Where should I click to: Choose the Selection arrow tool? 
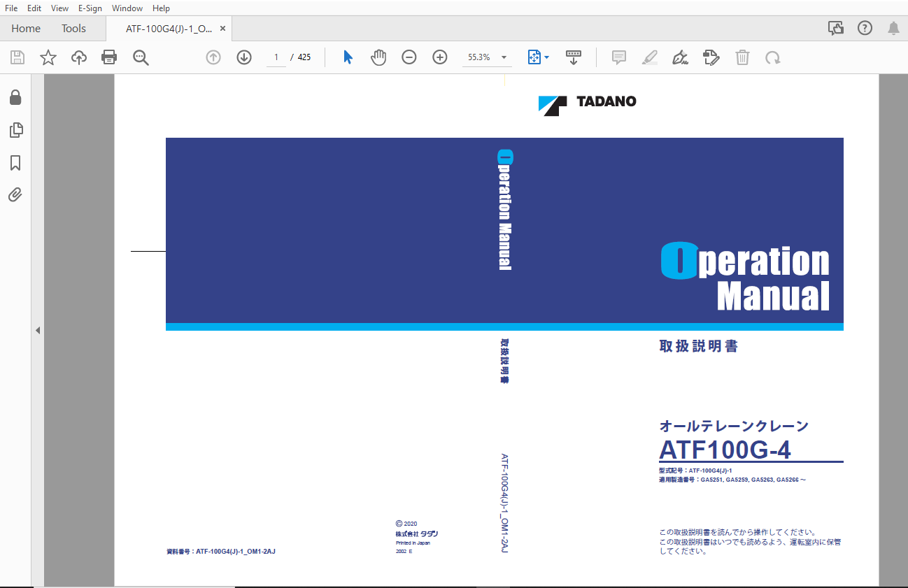348,57
